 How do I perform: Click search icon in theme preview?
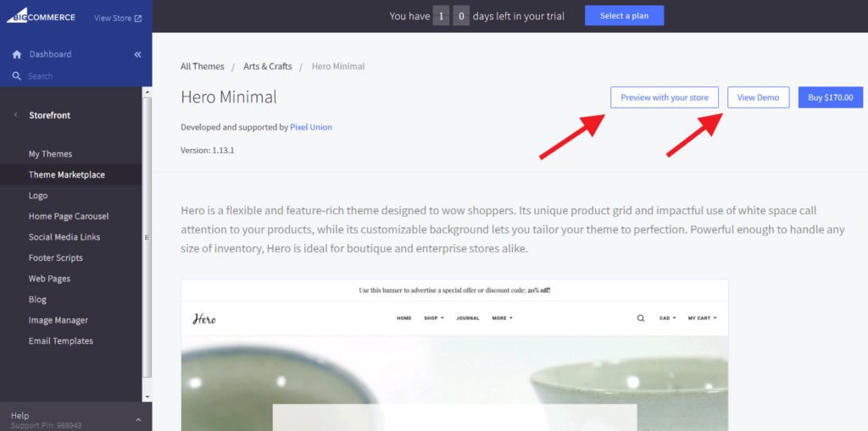641,318
